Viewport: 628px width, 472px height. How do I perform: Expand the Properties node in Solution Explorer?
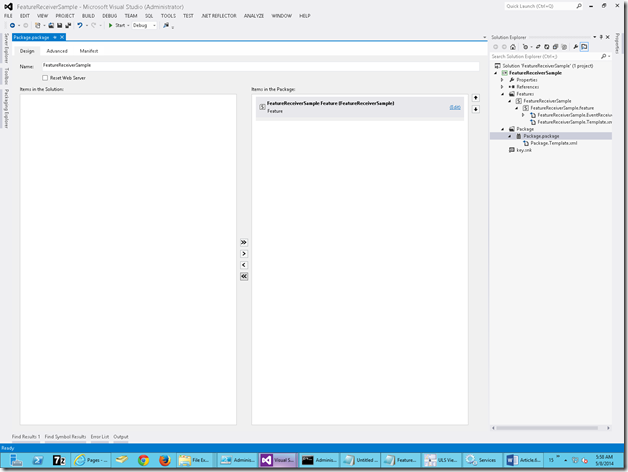[502, 80]
